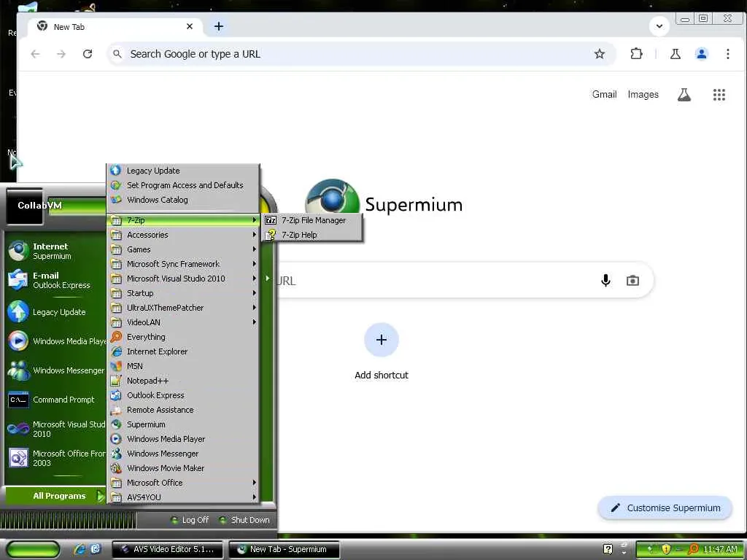Open Remote Assistance from programs list

[183, 410]
